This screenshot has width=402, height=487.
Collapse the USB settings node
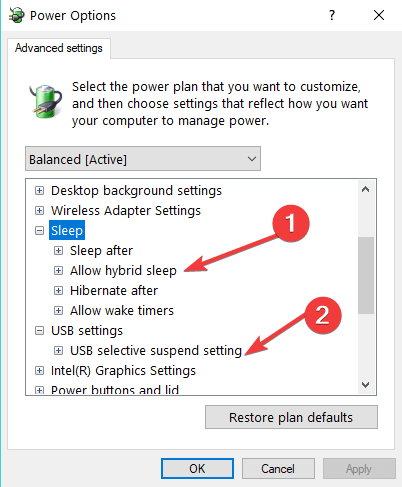tap(39, 331)
